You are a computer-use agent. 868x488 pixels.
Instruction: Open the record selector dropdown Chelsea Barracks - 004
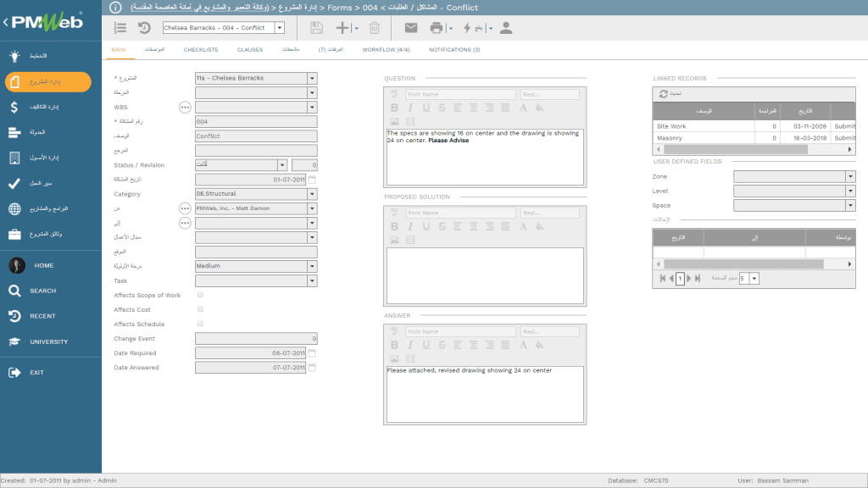[280, 28]
